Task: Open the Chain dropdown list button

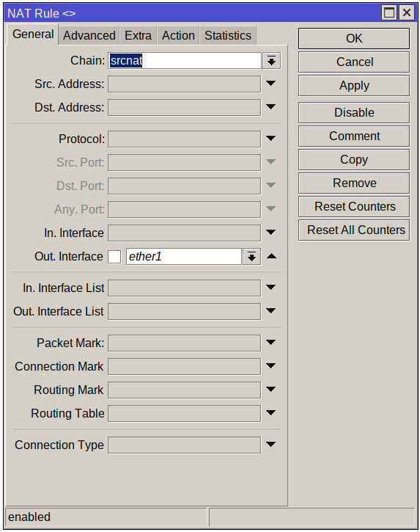Action: coord(271,61)
